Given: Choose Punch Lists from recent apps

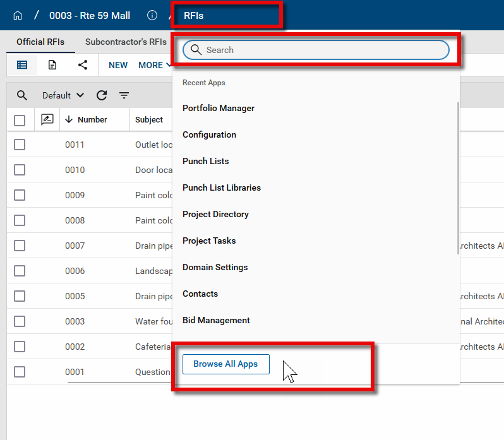Looking at the screenshot, I should pyautogui.click(x=206, y=161).
